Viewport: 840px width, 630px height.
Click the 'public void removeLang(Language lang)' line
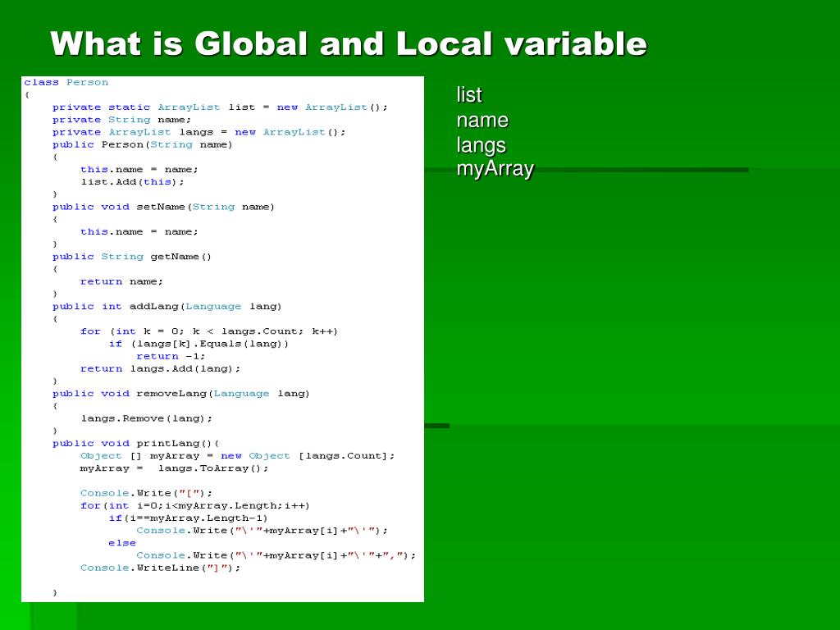point(181,394)
